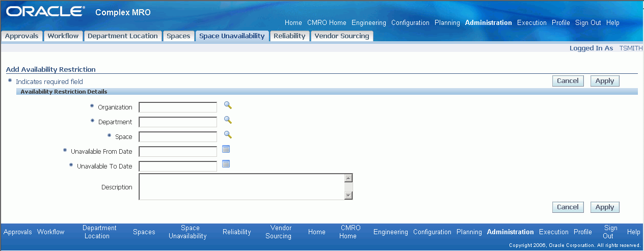Open Configuration in the footer navigation
Viewport: 644px width, 251px height.
click(432, 232)
